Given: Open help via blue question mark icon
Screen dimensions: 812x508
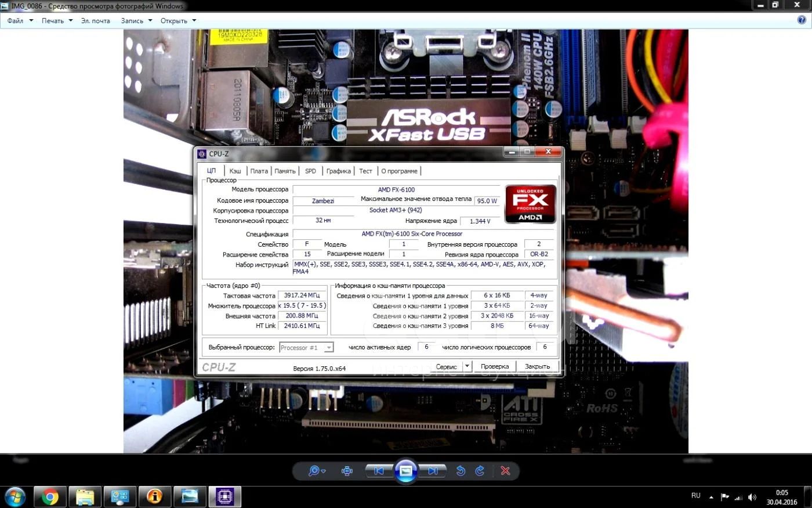Looking at the screenshot, I should click(802, 20).
